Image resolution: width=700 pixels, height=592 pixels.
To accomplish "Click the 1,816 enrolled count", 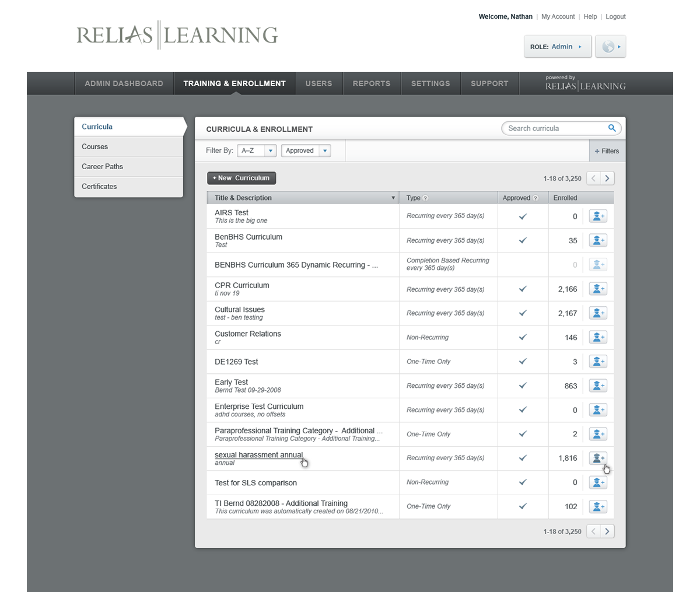I will [568, 458].
